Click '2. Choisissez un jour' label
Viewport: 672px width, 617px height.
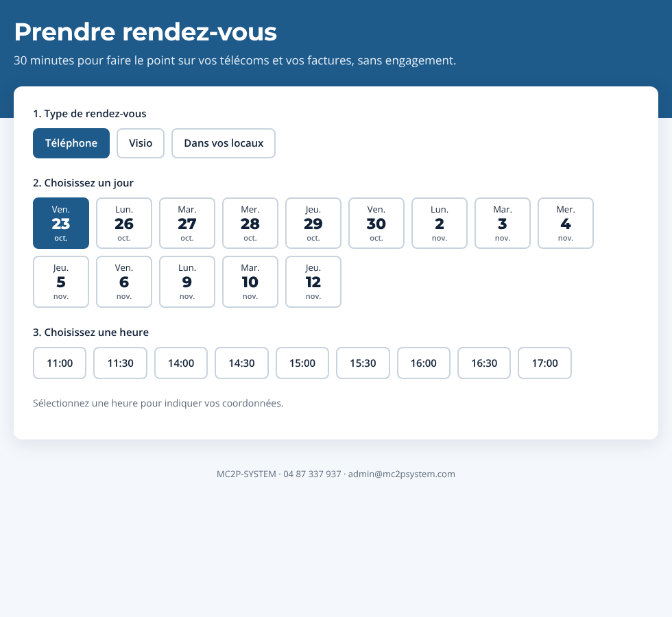point(83,183)
